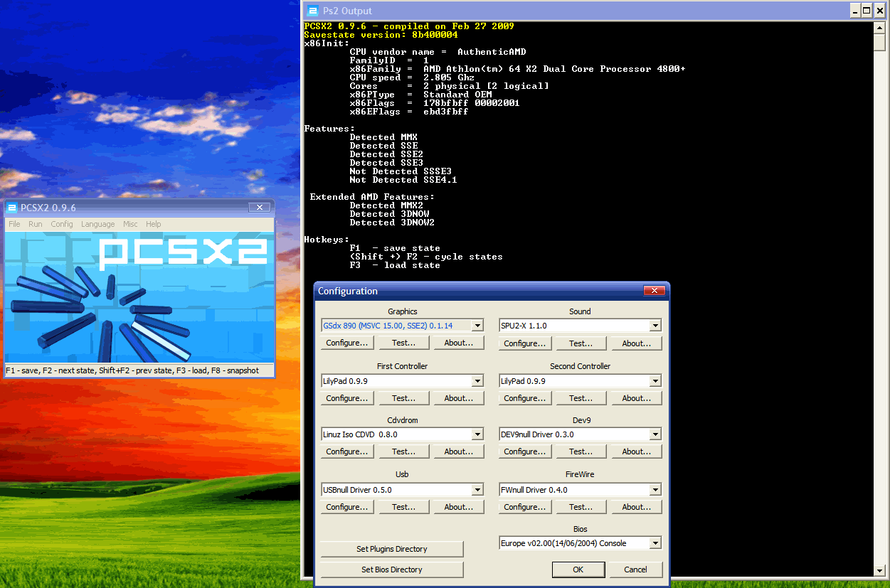Open the Sound plugin dropdown
890x588 pixels.
[x=655, y=326]
